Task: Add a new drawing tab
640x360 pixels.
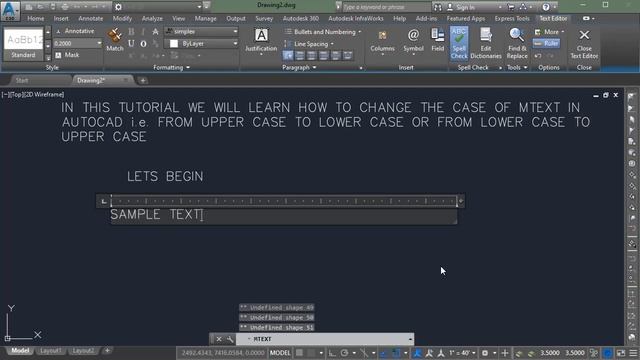Action: (143, 80)
